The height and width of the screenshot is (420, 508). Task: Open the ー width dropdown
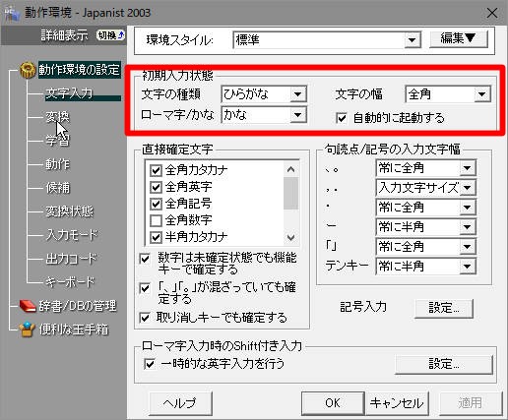click(x=468, y=227)
